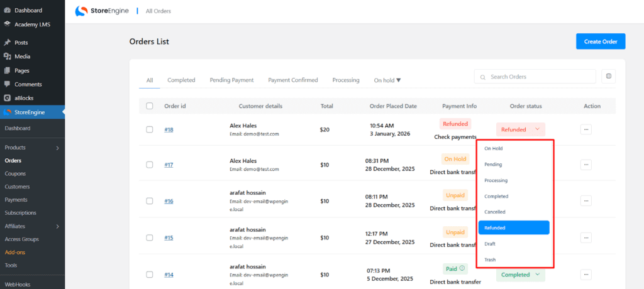This screenshot has height=289, width=644.
Task: Click the Media icon in sidebar
Action: tap(7, 57)
